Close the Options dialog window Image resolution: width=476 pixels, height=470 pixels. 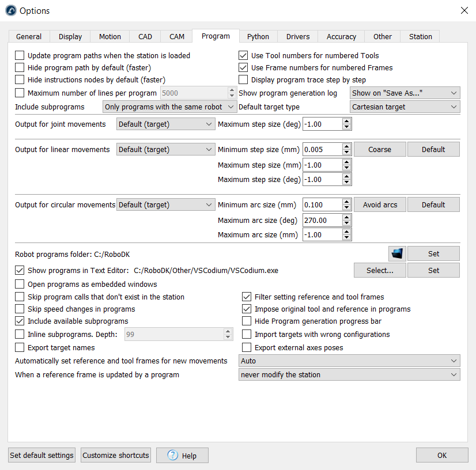[464, 10]
